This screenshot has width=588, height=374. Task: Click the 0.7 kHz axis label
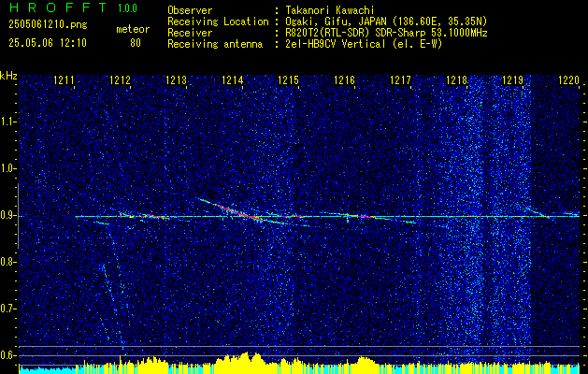click(8, 309)
